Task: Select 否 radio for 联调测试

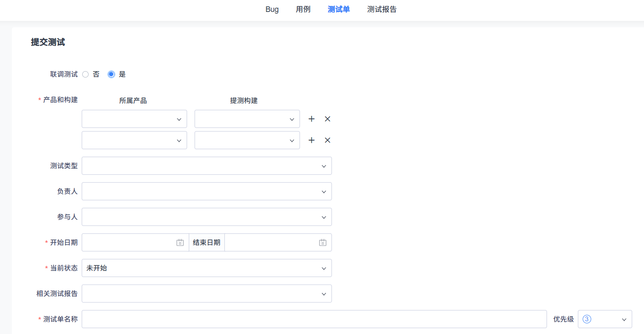Action: [86, 74]
